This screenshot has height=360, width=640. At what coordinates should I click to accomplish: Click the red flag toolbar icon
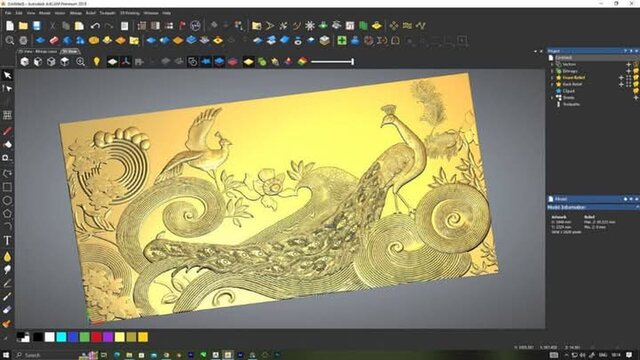(182, 26)
